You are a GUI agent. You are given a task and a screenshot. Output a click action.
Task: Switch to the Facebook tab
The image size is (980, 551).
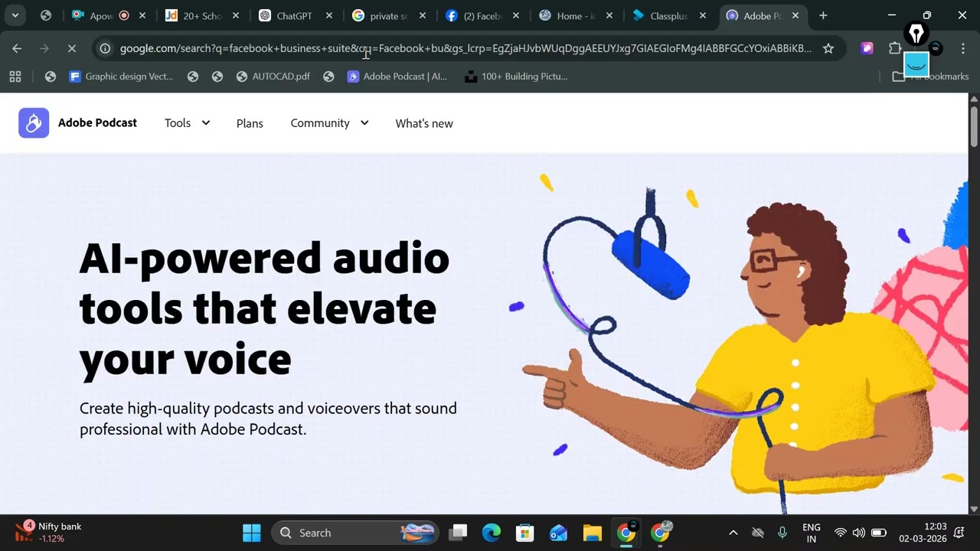[x=482, y=15]
